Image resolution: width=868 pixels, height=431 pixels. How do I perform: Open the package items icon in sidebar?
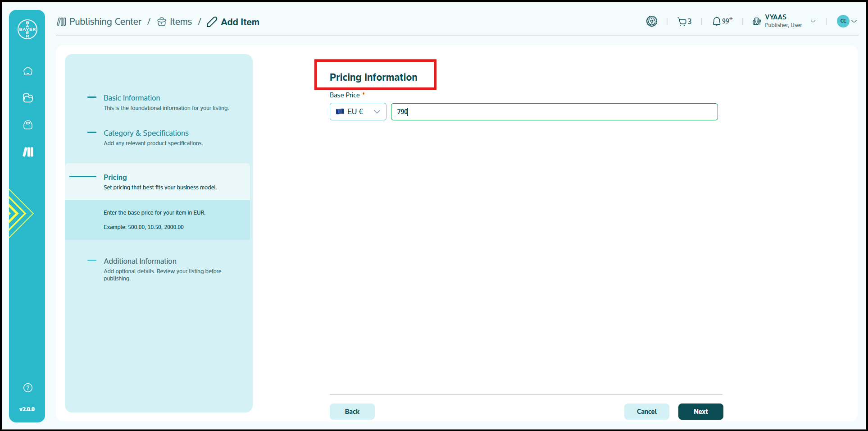click(28, 125)
